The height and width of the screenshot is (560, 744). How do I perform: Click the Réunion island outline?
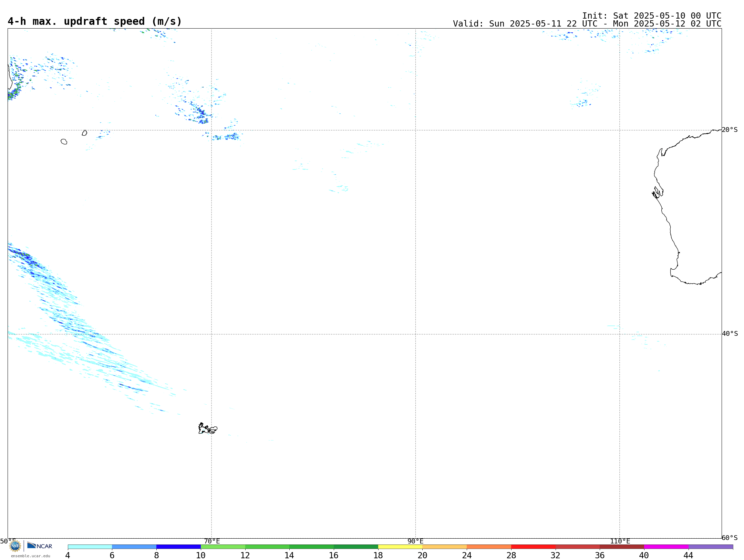[64, 142]
